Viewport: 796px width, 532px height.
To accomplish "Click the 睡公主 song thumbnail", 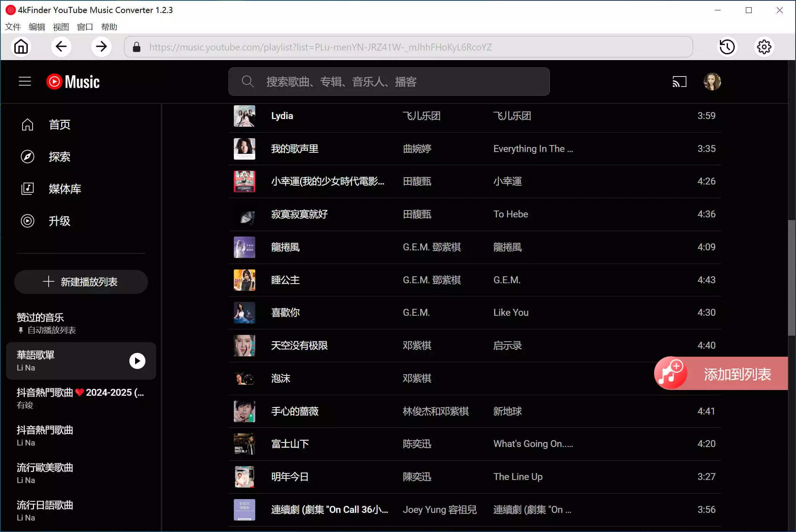I will (x=245, y=280).
